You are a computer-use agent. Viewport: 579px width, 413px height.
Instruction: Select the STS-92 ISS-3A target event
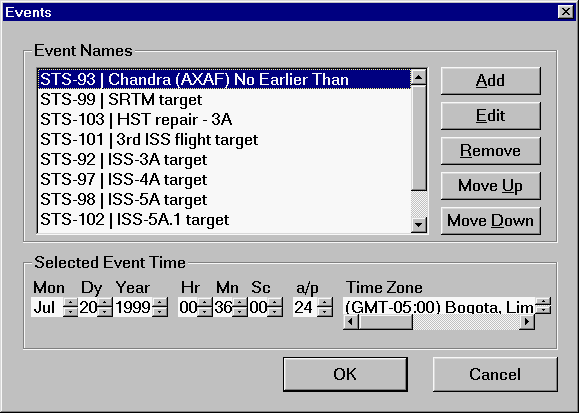225,159
